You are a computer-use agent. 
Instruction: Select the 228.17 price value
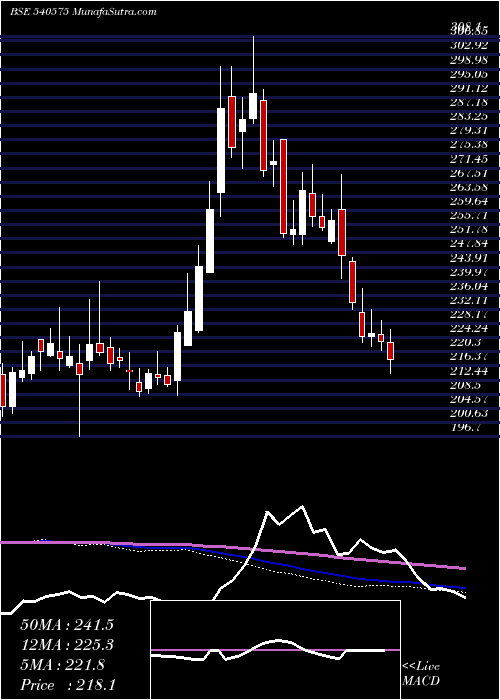[x=470, y=314]
